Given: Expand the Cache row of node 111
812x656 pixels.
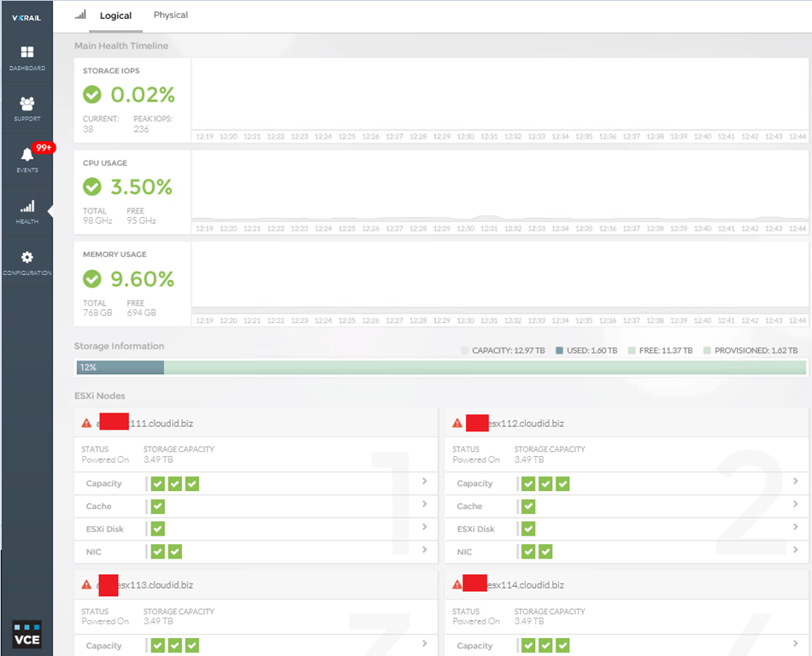Looking at the screenshot, I should click(x=425, y=504).
